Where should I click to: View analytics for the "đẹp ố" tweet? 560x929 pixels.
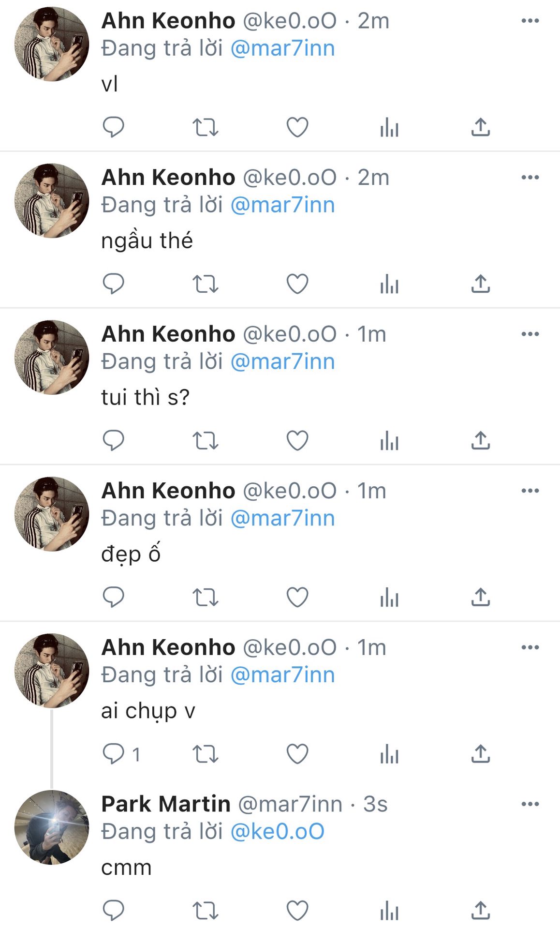click(389, 598)
